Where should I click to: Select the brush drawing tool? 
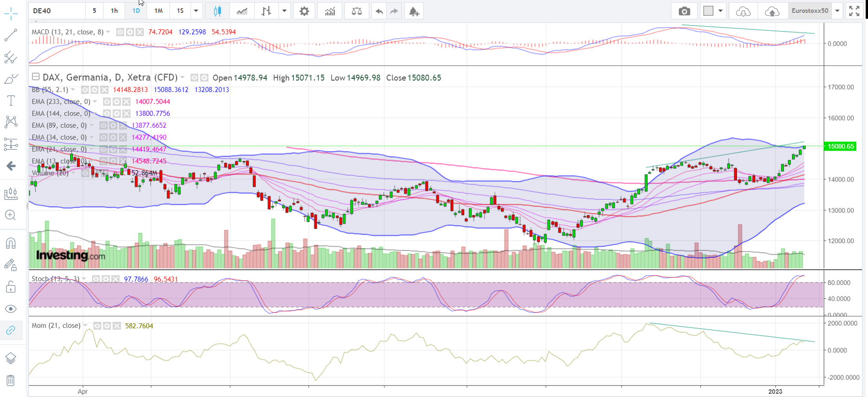click(11, 79)
